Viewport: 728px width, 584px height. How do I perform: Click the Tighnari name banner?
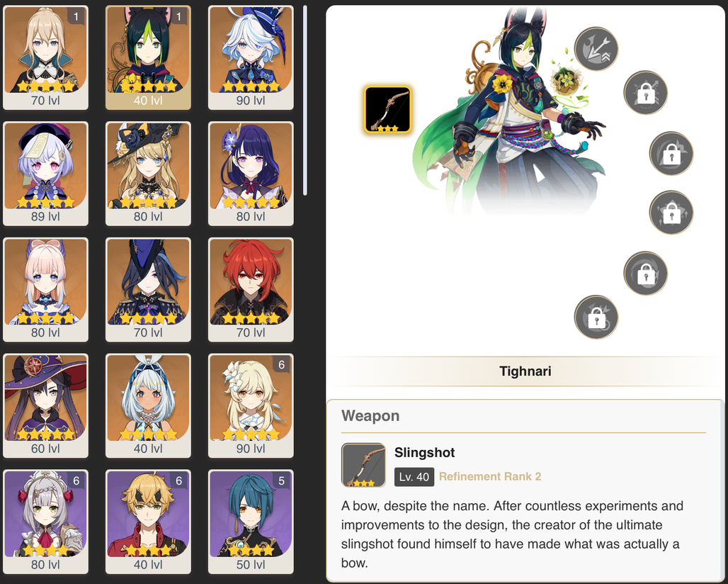[525, 371]
